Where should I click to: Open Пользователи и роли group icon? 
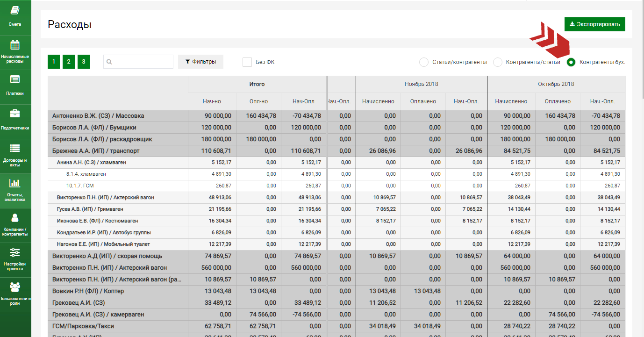15,287
